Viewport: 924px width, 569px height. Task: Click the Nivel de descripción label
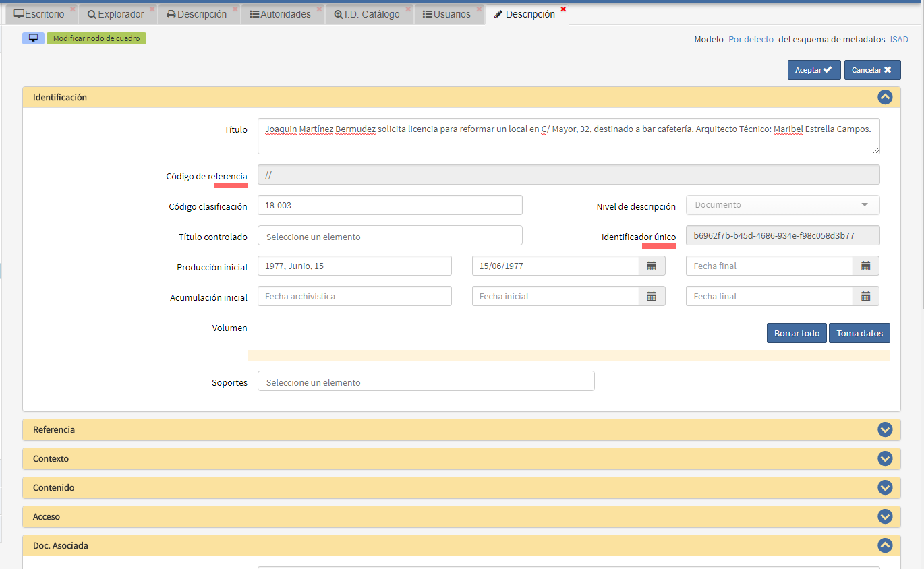tap(636, 207)
